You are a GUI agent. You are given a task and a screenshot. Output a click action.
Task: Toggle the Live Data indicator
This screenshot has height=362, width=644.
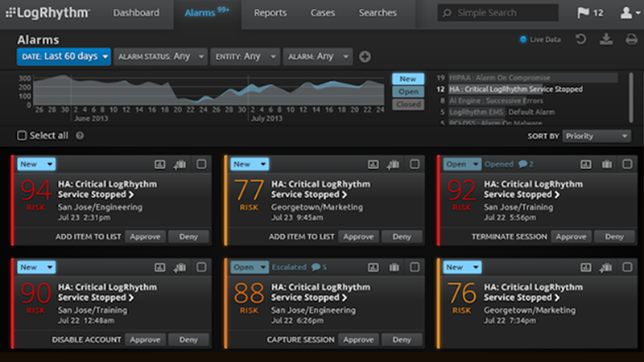(x=522, y=39)
